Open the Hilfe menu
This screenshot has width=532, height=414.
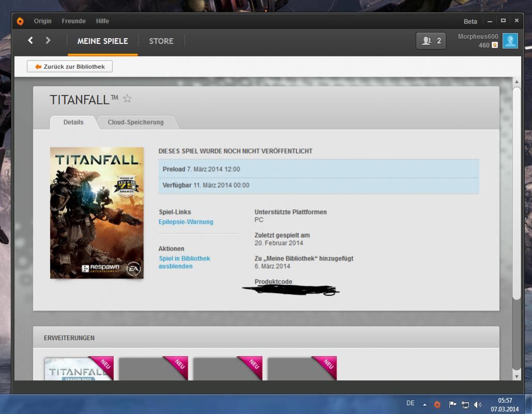click(102, 21)
